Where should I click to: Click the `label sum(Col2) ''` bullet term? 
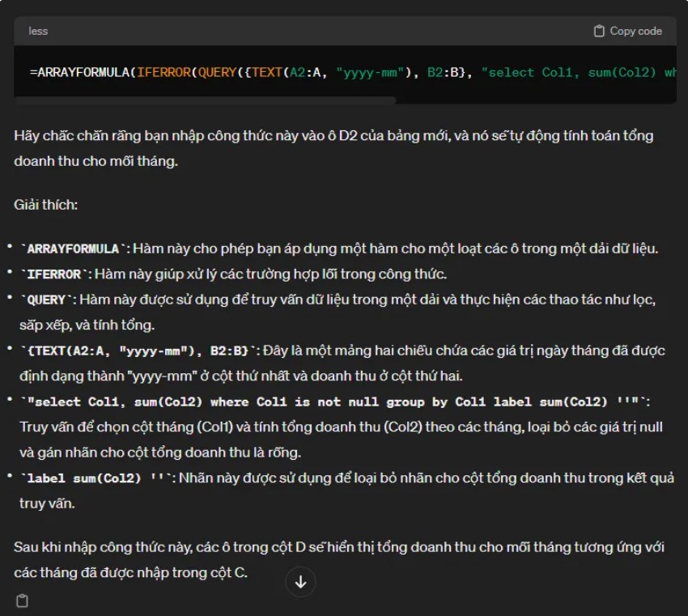96,478
